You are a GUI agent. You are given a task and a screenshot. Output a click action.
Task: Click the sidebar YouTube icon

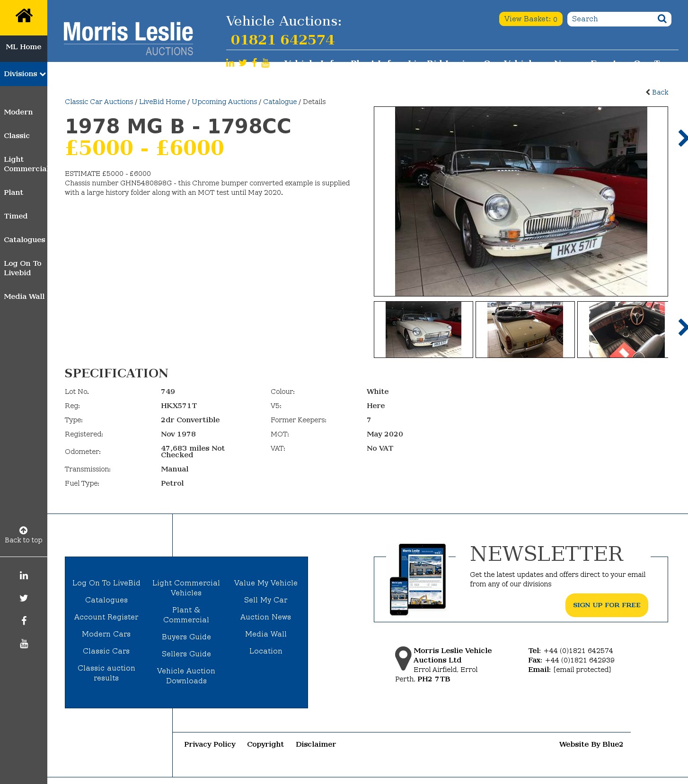click(x=24, y=644)
